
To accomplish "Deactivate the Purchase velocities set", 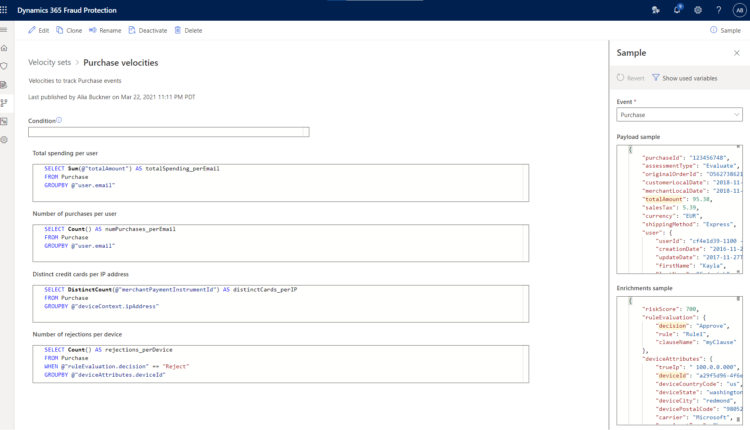I will click(147, 30).
